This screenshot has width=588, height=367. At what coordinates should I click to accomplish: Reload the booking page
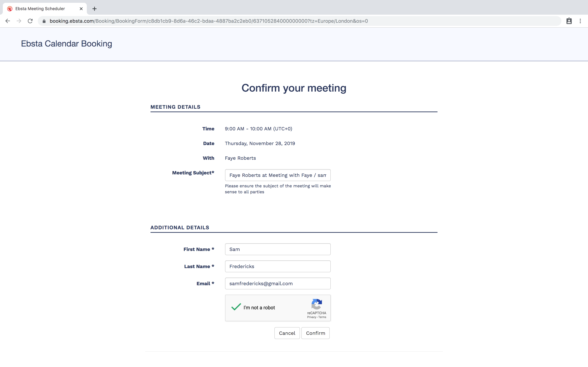pos(30,21)
